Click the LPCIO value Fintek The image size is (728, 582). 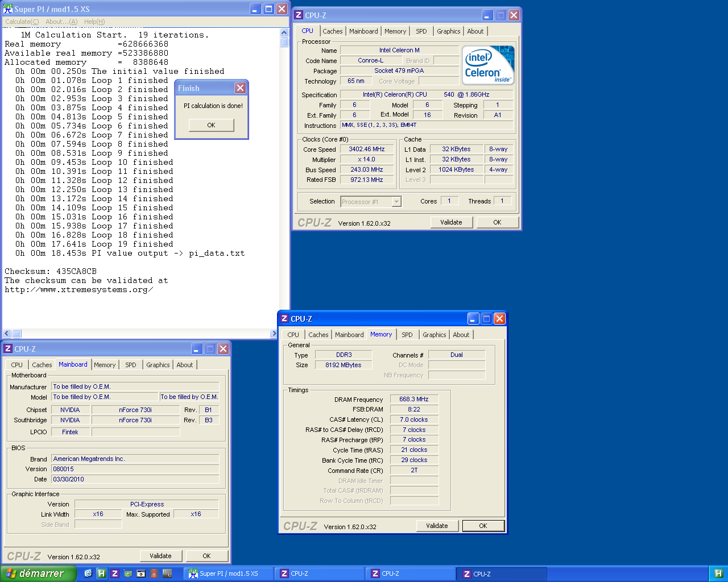(70, 432)
